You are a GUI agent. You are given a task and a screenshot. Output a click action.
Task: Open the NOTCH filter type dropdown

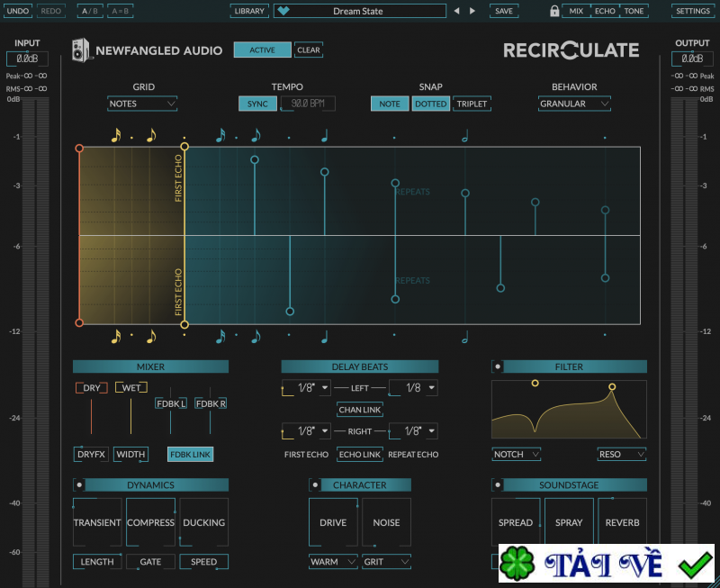point(516,454)
